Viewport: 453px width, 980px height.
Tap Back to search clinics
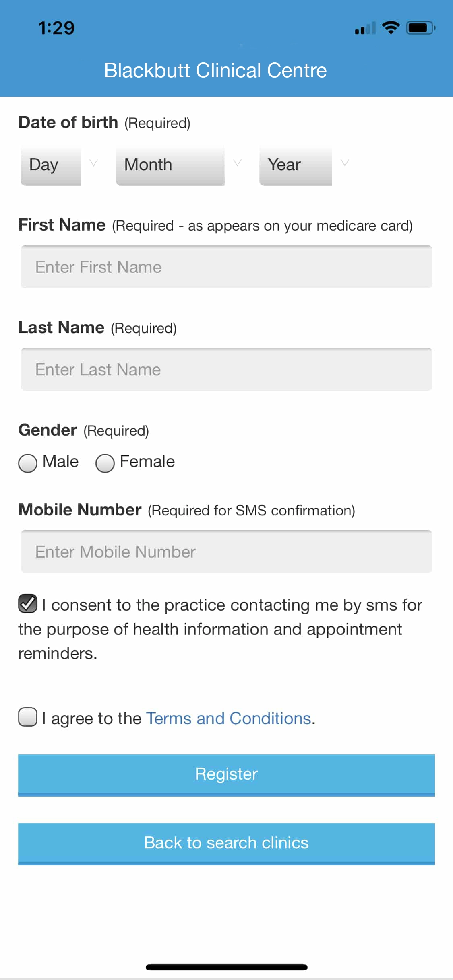226,843
